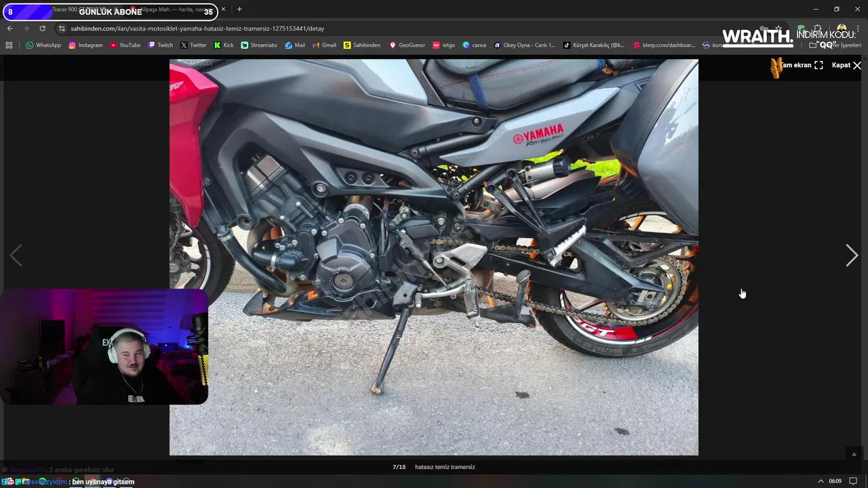
Task: Open the Kürşat Karakılıç TikTok bookmark
Action: 593,45
